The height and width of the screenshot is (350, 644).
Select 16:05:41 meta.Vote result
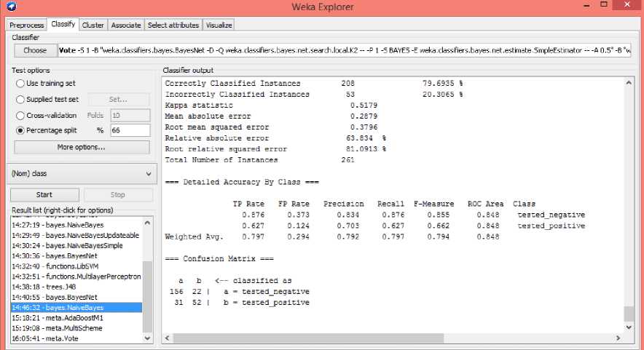76,338
